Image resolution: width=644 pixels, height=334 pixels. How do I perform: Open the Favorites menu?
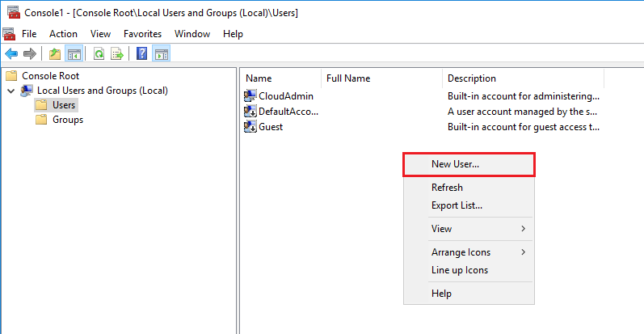coord(142,34)
